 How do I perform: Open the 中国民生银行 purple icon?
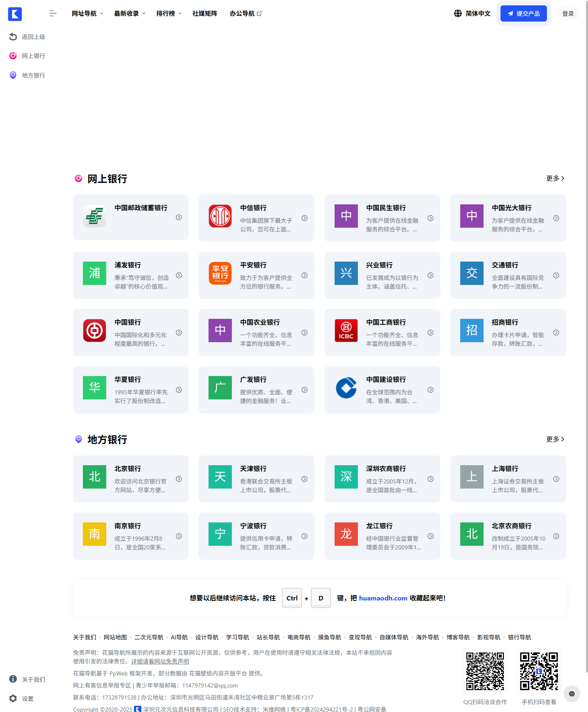click(346, 216)
